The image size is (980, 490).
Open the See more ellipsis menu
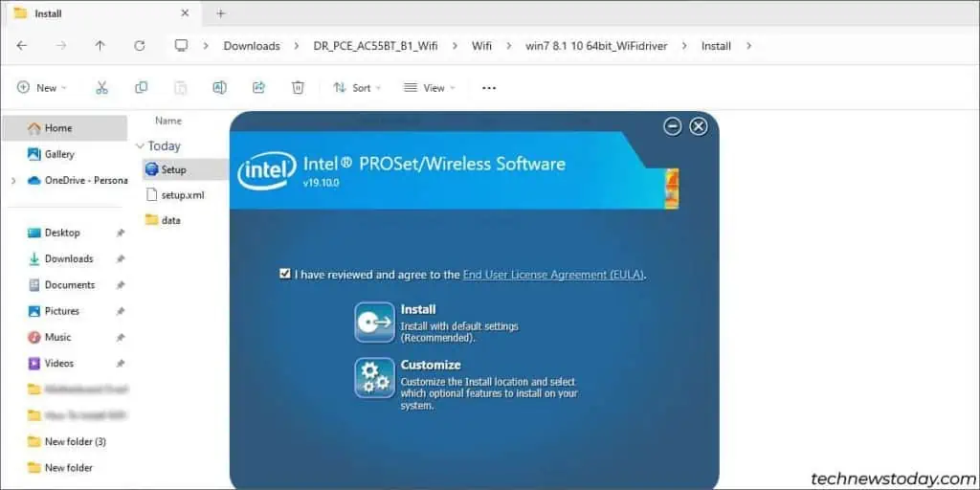click(x=489, y=88)
